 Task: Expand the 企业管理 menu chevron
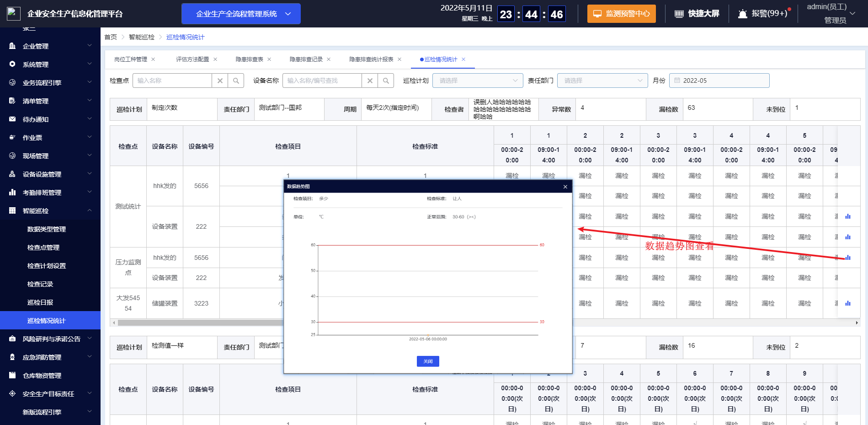point(90,46)
